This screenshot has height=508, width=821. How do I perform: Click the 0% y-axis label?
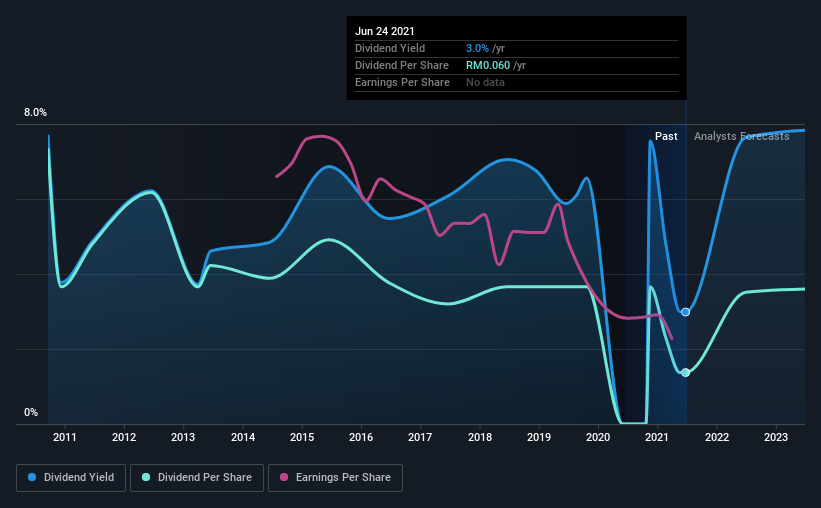(x=31, y=413)
